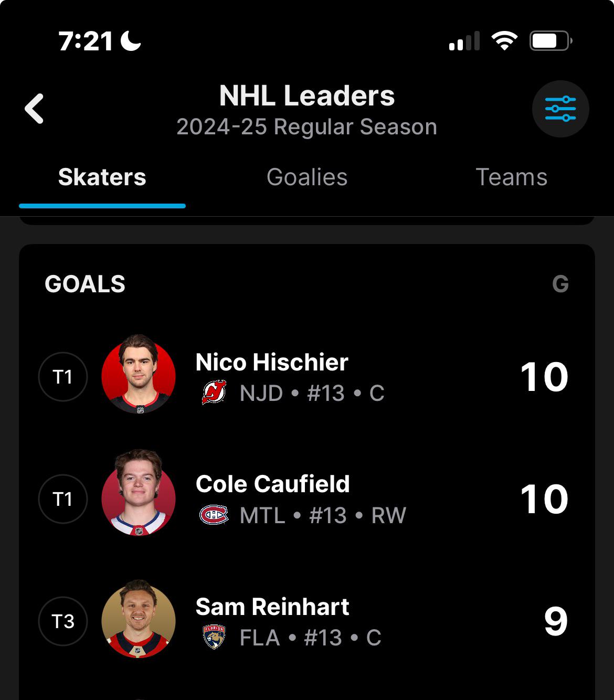Tap the cellular signal bars
This screenshot has height=700, width=614.
click(x=464, y=40)
